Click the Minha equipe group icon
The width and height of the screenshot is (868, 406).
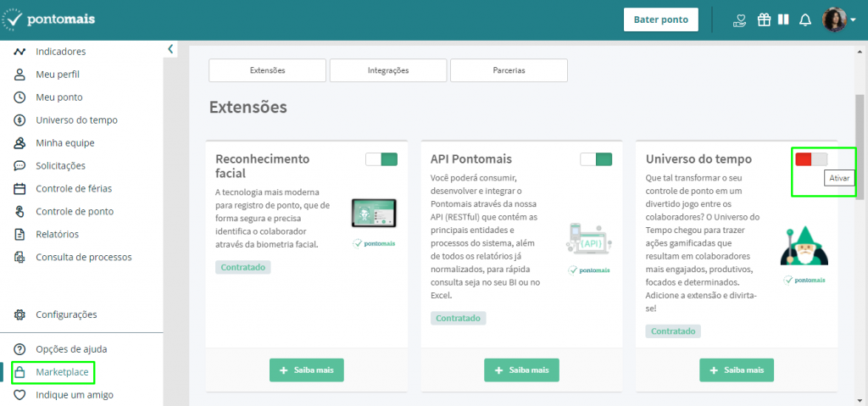point(20,143)
